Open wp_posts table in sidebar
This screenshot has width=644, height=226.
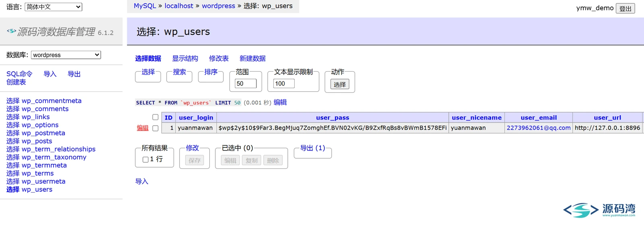point(37,141)
